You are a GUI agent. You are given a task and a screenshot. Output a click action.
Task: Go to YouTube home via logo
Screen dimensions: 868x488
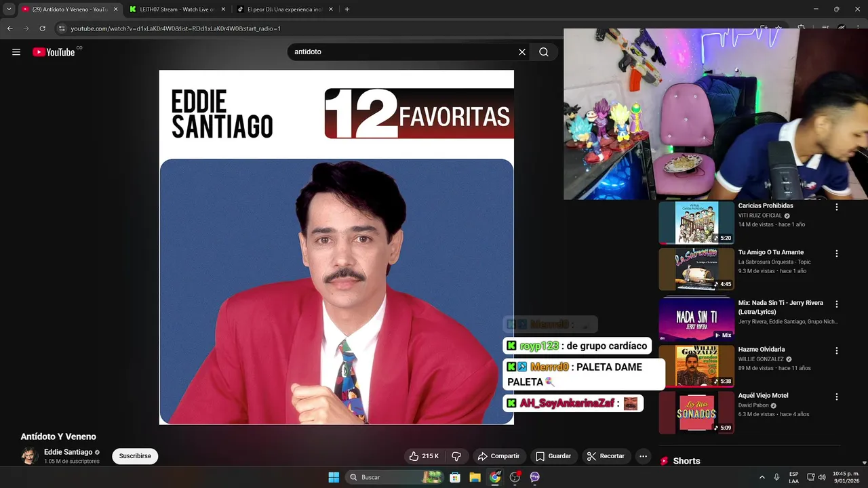pyautogui.click(x=54, y=52)
